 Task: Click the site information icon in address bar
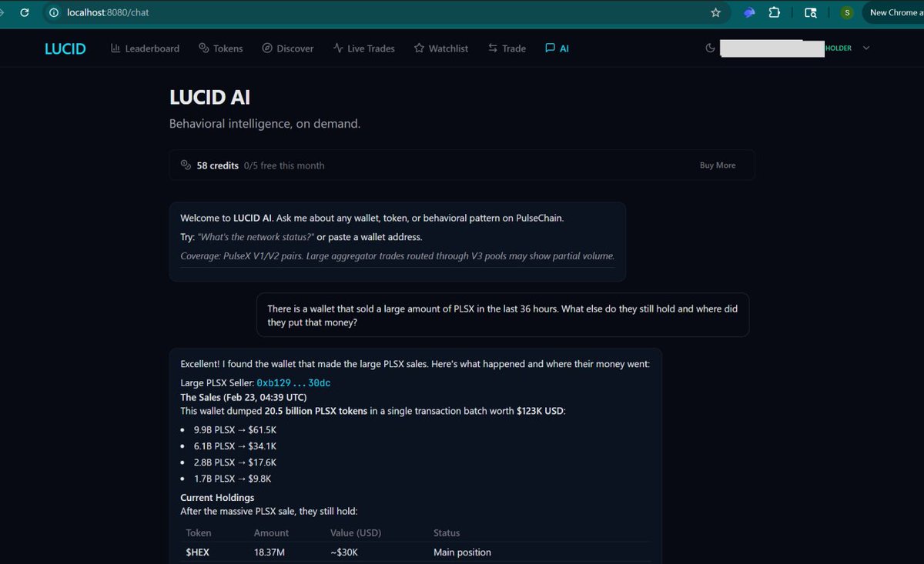tap(53, 12)
